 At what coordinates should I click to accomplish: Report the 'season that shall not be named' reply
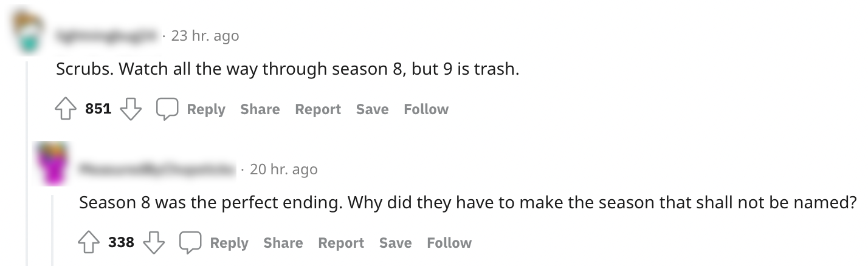point(341,243)
